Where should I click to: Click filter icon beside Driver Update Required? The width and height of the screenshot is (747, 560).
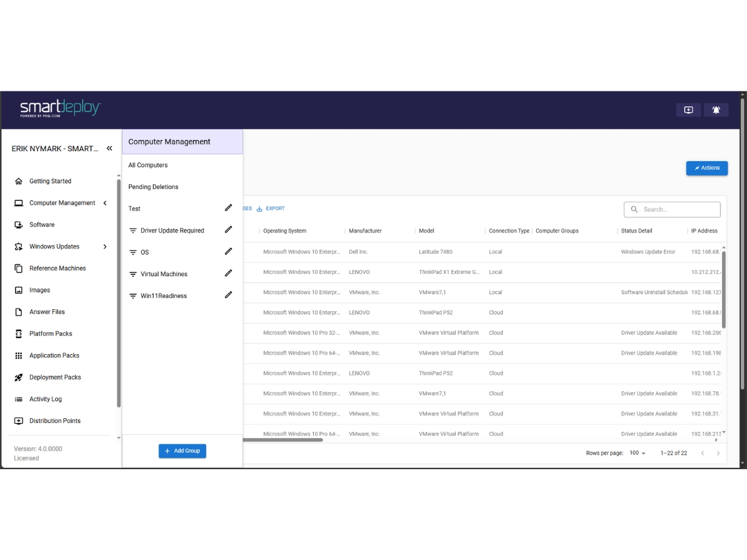coord(133,230)
